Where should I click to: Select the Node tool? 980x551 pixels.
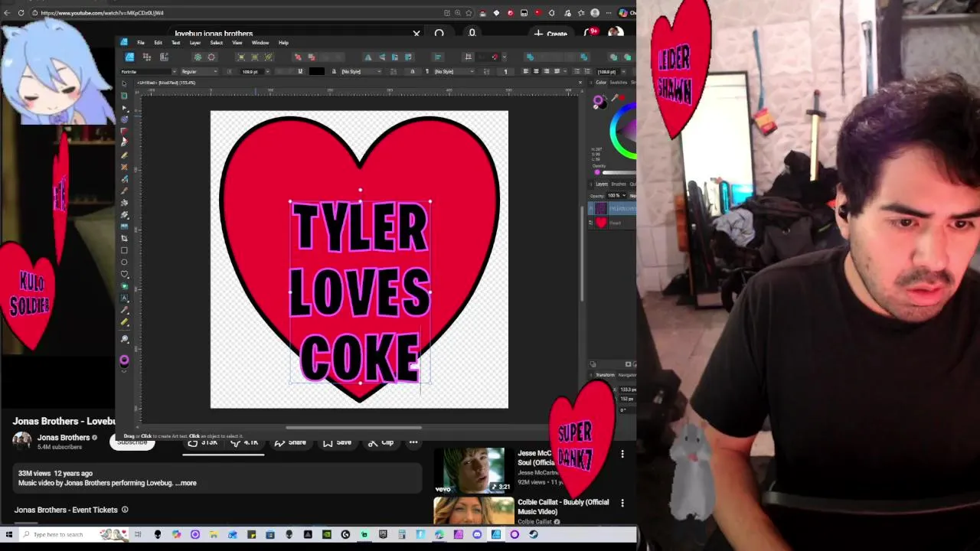[124, 108]
